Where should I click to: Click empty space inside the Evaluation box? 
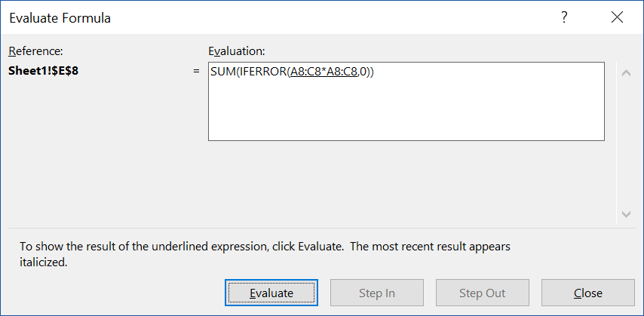click(406, 113)
